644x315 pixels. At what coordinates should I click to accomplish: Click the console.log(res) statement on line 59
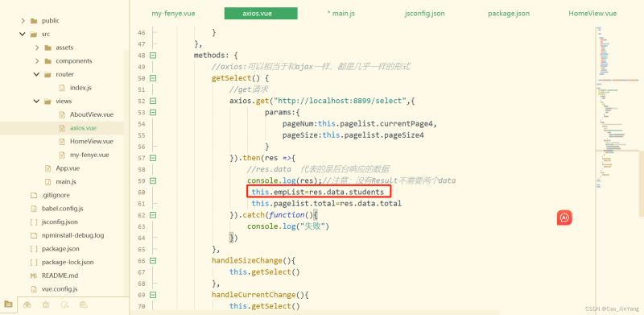284,180
